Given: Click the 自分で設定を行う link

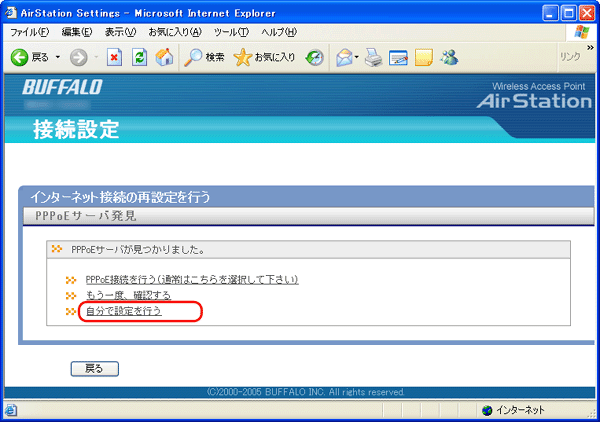Looking at the screenshot, I should tap(124, 311).
